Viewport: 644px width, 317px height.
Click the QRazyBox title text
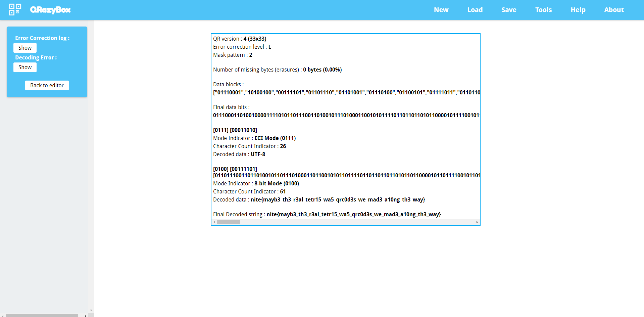50,10
